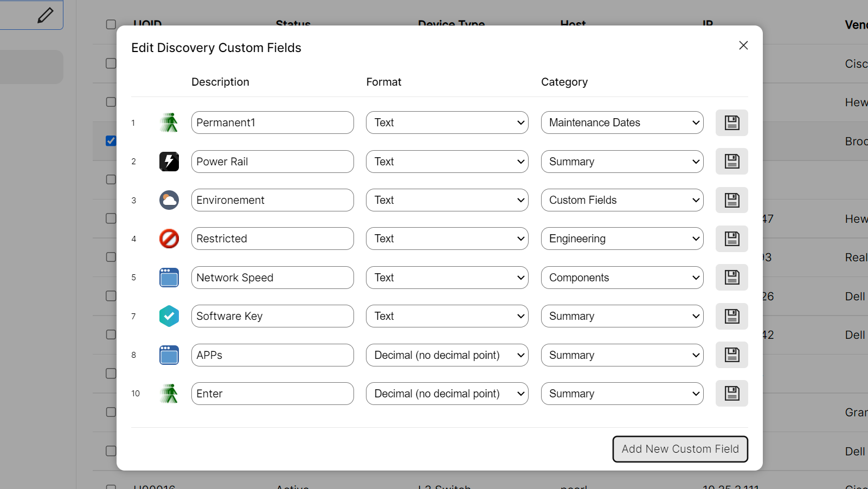Edit the Environement description field
Screen dimensions: 868x489
coord(273,200)
